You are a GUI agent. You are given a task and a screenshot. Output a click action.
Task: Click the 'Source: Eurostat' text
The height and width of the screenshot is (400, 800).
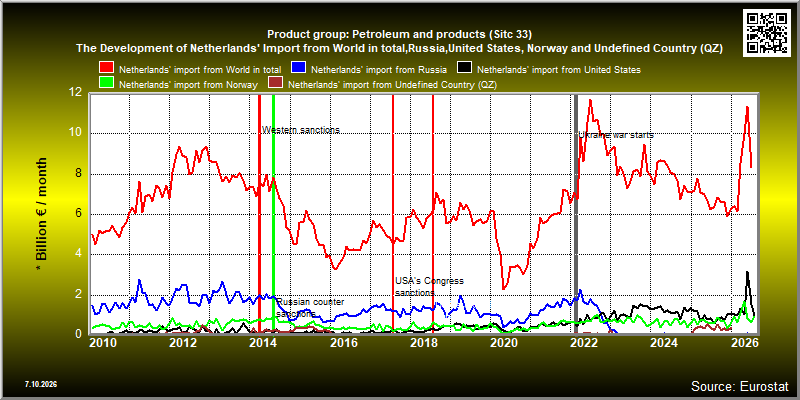(740, 386)
